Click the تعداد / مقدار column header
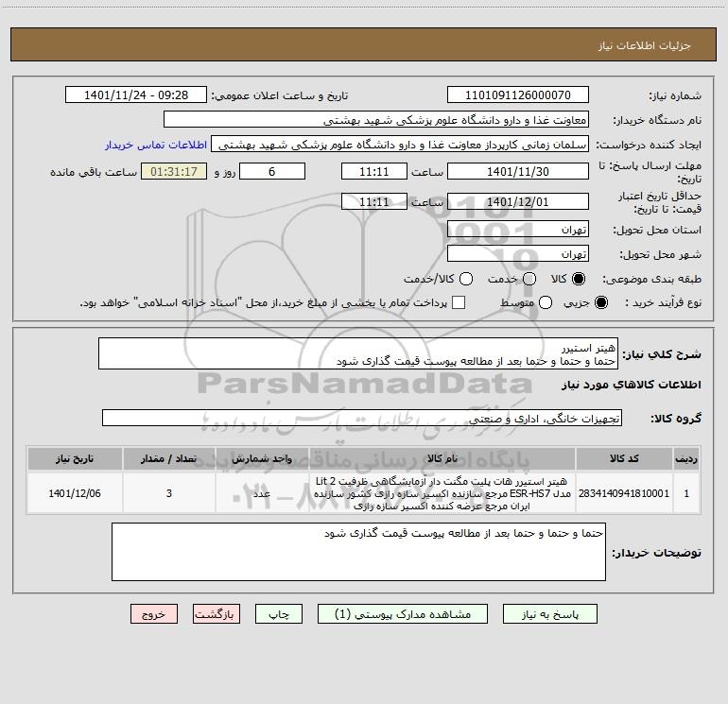 tap(169, 458)
